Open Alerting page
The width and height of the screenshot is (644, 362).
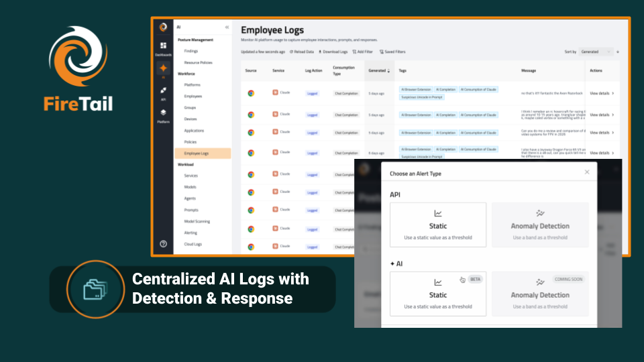(x=191, y=233)
